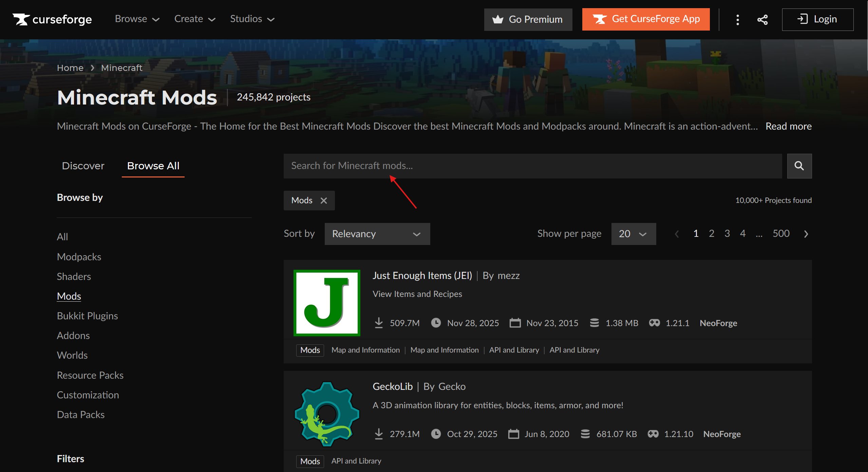Select Shaders in Browse by list
The image size is (868, 472).
pyautogui.click(x=74, y=277)
